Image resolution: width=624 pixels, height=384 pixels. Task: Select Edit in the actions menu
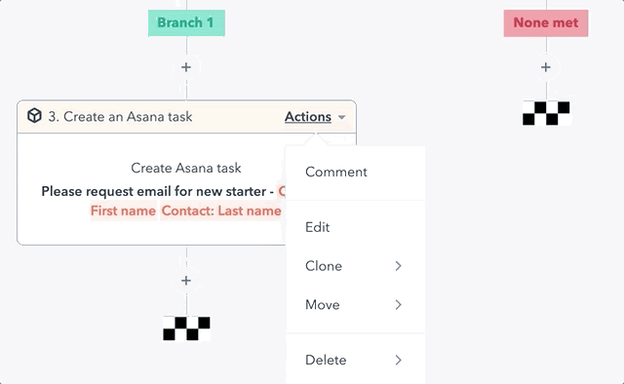(355, 227)
